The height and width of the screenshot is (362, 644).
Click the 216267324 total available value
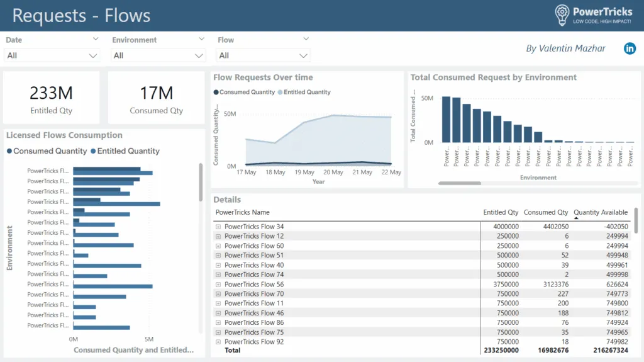(x=610, y=351)
